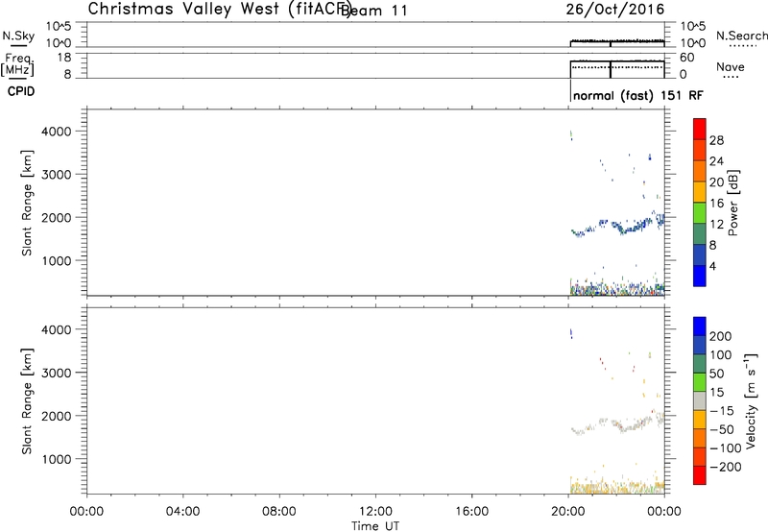Click the '-15' Velocity colorbar tick label
768x532 pixels.
[722, 411]
